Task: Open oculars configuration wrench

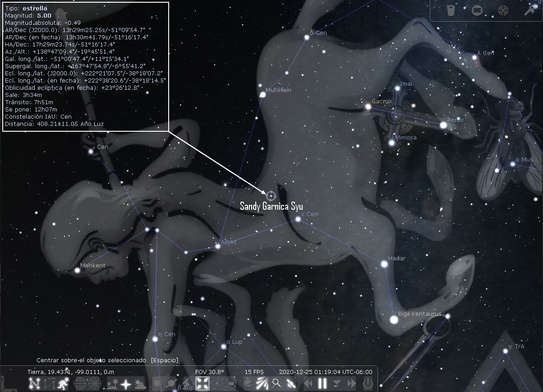Action: [x=529, y=10]
